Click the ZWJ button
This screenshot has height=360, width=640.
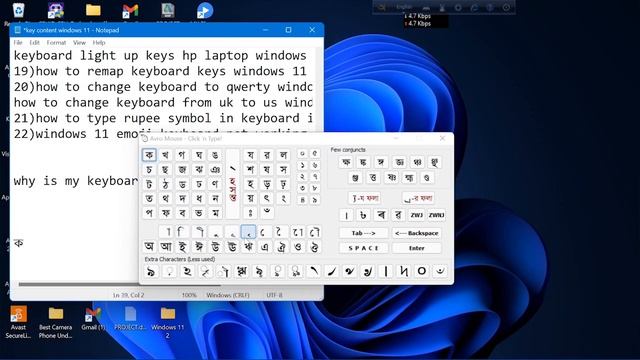click(416, 215)
